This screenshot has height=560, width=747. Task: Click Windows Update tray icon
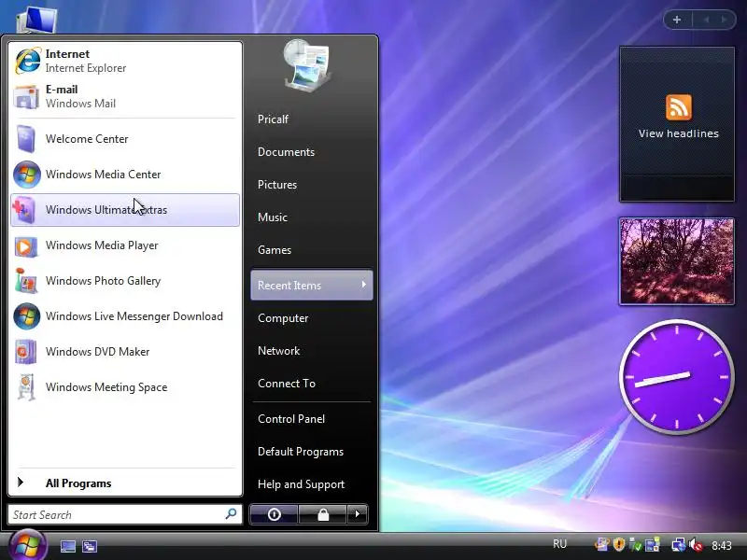tap(601, 544)
